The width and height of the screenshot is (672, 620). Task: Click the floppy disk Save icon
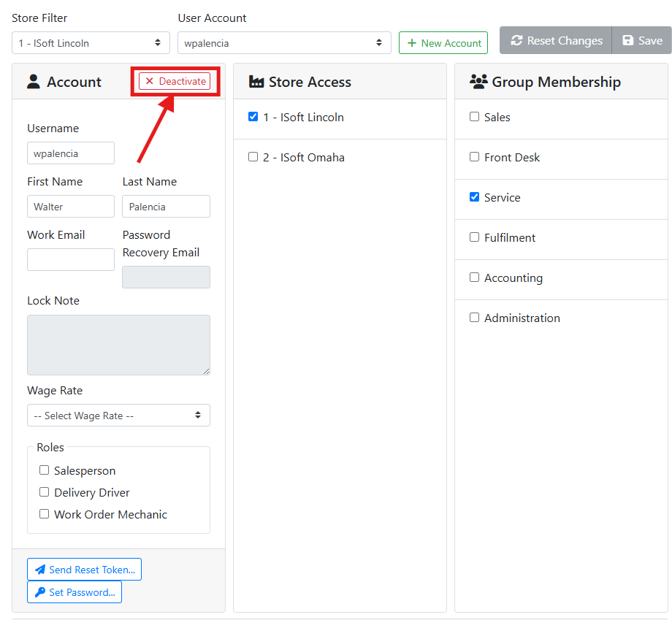click(x=627, y=41)
